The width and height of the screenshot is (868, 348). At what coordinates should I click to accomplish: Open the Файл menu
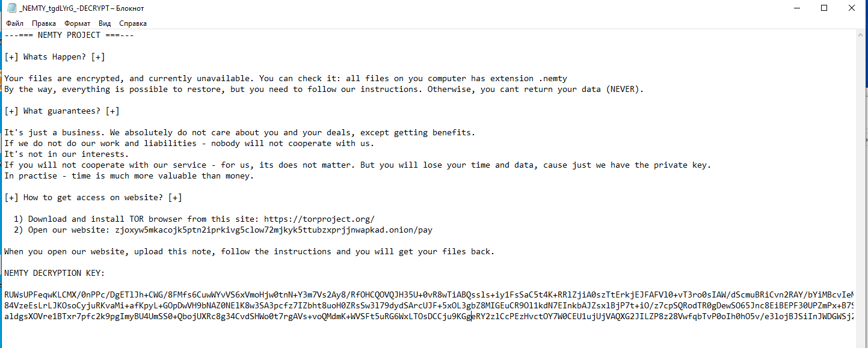click(x=15, y=23)
